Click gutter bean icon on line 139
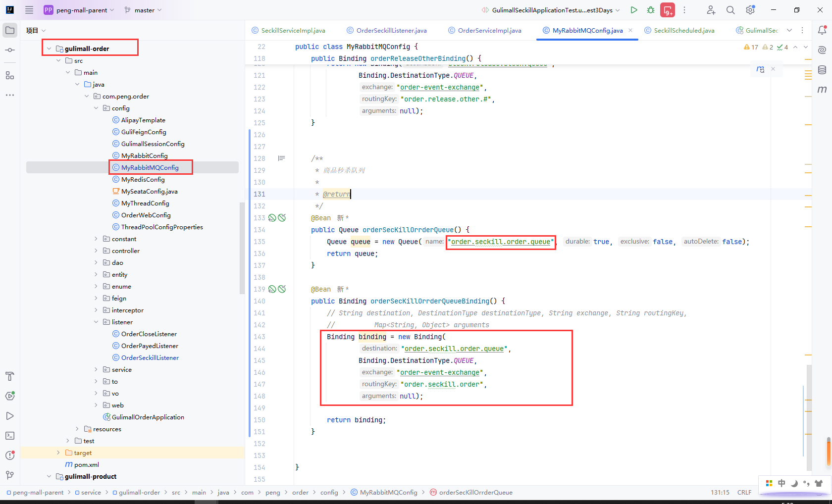 pos(272,289)
